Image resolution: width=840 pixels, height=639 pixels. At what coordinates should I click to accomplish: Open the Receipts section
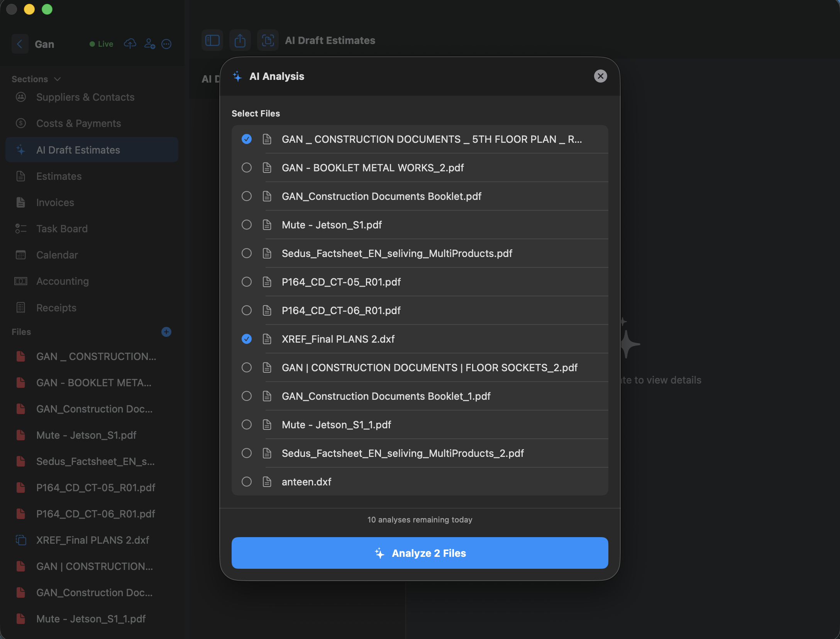tap(92, 308)
